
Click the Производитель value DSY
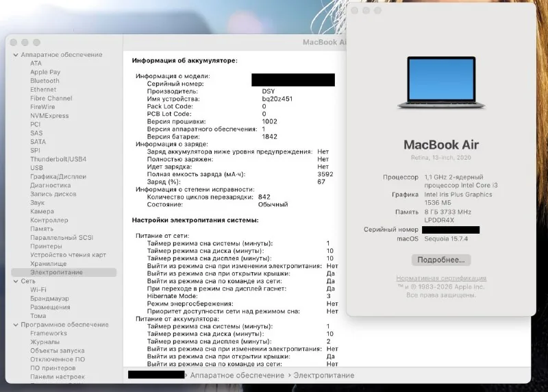point(269,91)
